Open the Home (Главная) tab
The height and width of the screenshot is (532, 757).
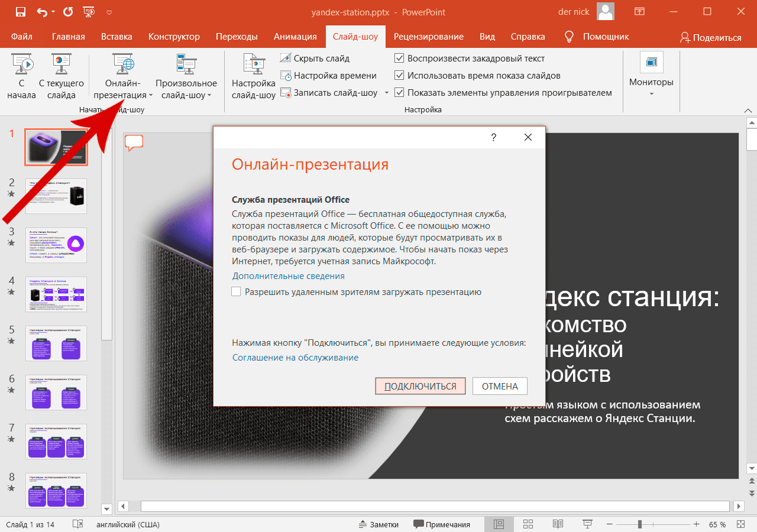[x=68, y=37]
